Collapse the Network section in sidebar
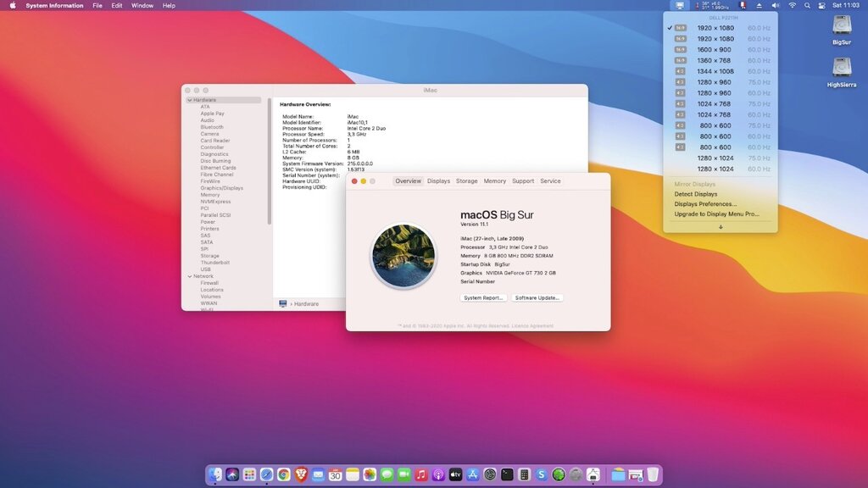This screenshot has height=488, width=868. point(189,276)
